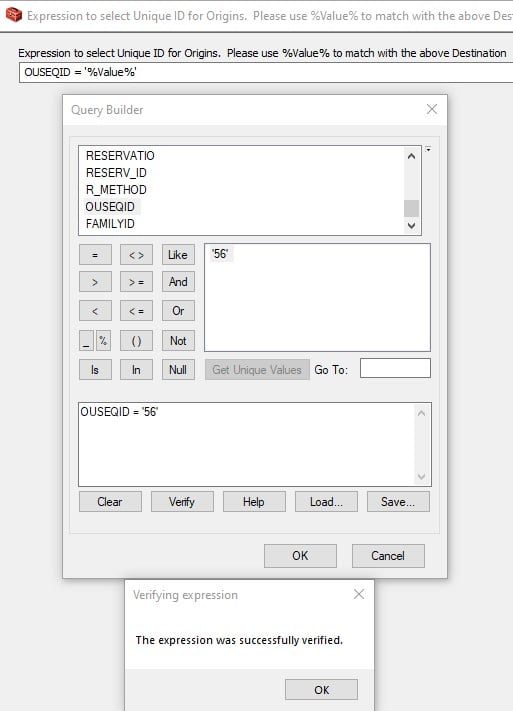Open Query Builder Help

pyautogui.click(x=254, y=502)
